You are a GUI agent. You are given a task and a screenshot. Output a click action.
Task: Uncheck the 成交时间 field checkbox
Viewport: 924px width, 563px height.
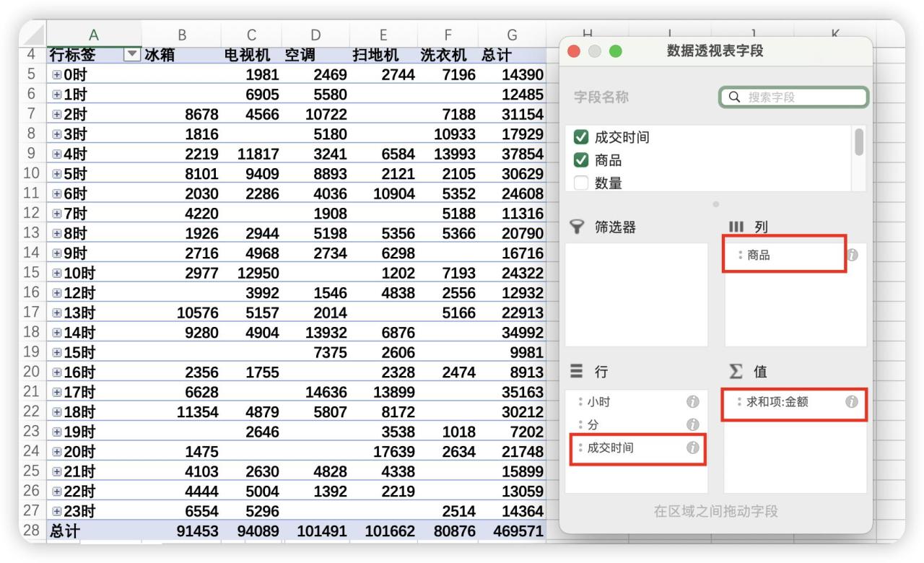tap(580, 137)
